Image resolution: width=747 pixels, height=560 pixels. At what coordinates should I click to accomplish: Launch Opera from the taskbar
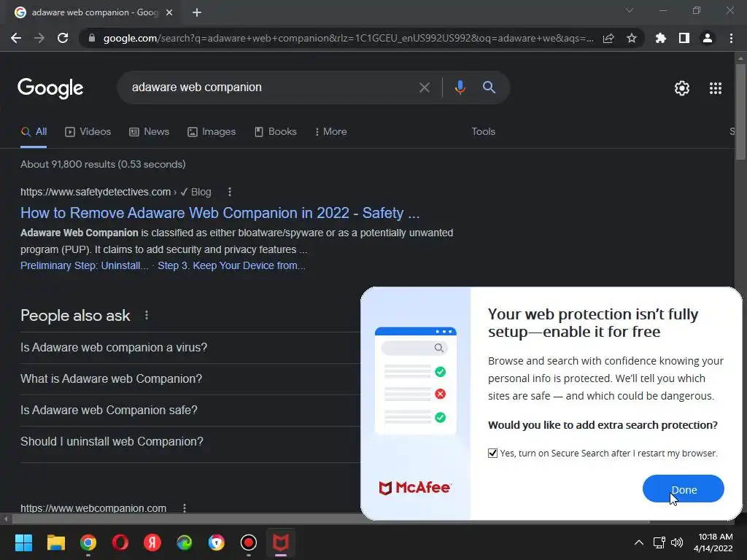120,542
